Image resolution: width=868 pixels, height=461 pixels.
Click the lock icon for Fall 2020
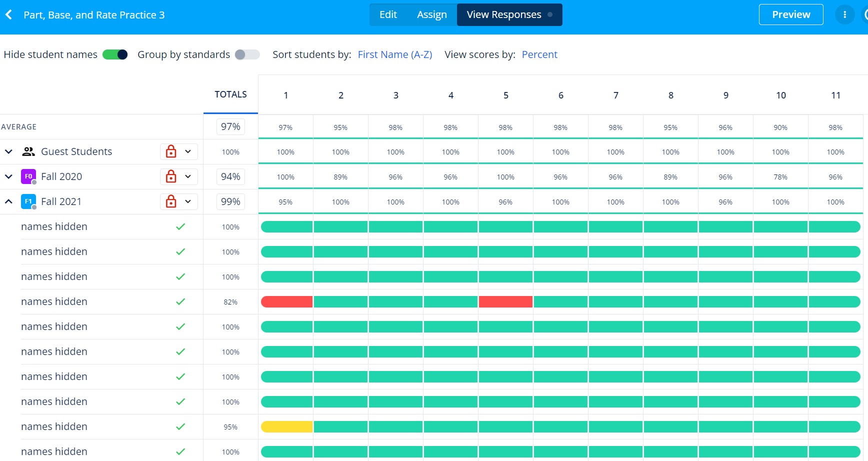tap(171, 176)
